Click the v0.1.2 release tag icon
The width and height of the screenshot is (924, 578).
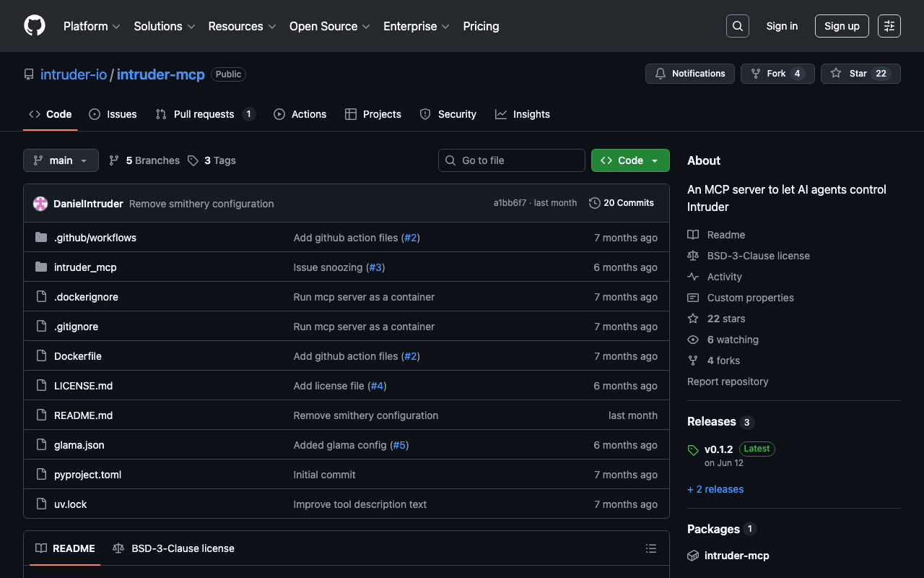693,450
